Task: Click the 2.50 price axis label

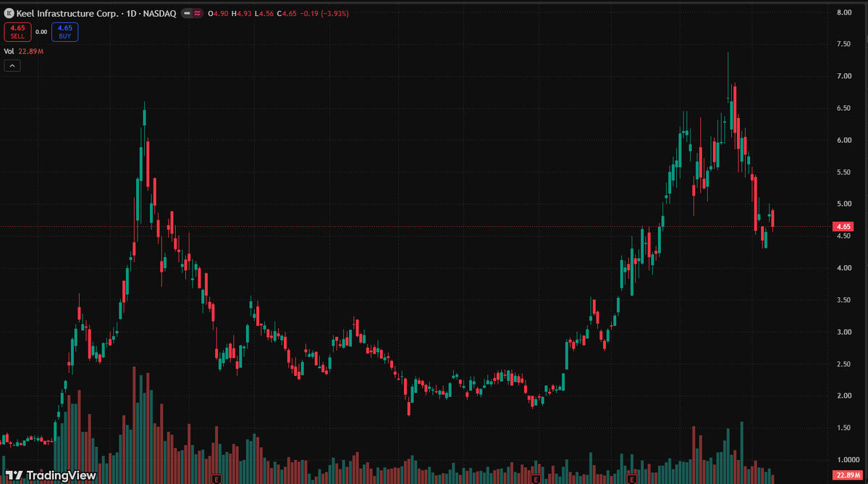Action: coord(844,364)
